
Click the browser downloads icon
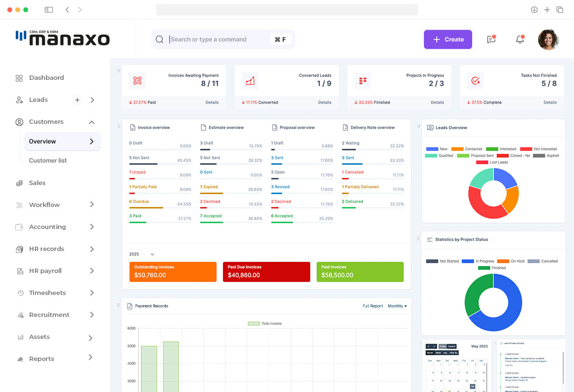pos(534,10)
